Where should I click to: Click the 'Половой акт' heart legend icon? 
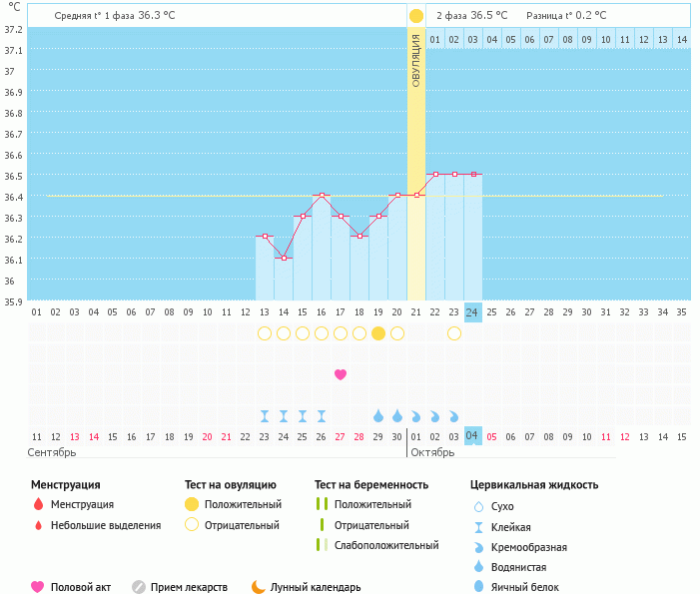pyautogui.click(x=38, y=587)
